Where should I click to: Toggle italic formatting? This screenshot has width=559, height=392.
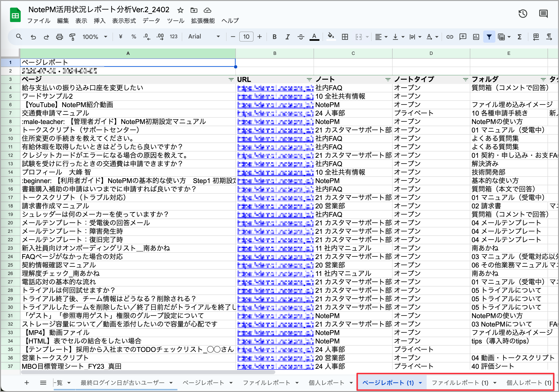point(287,37)
